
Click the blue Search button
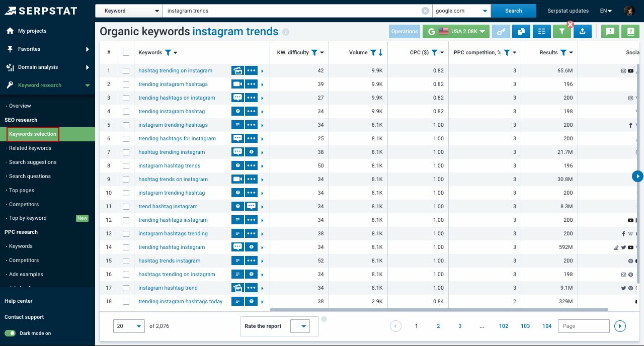click(513, 10)
